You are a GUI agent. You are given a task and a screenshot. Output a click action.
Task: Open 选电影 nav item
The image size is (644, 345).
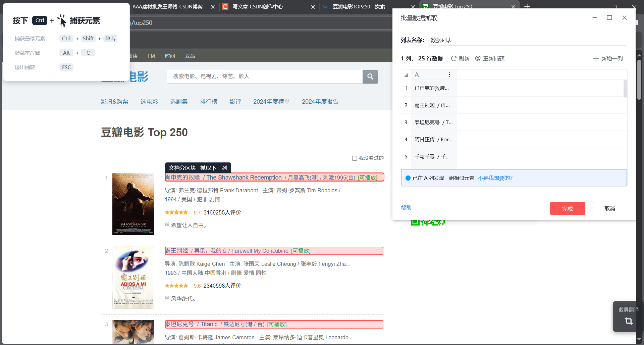point(149,102)
